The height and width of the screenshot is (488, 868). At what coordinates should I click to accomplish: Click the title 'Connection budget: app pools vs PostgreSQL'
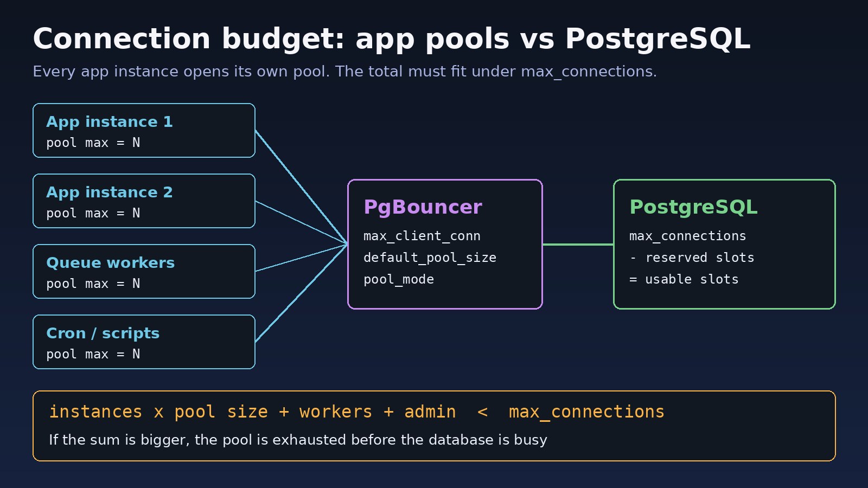click(391, 40)
